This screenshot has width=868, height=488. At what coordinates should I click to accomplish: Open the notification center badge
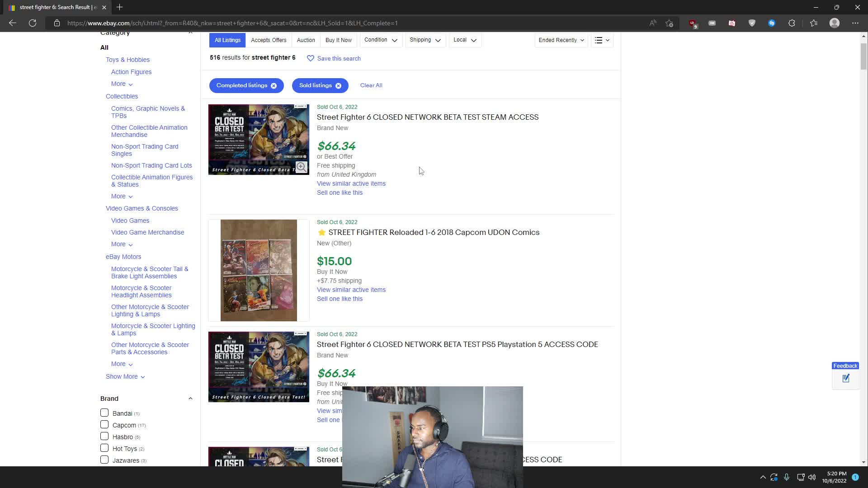855,477
